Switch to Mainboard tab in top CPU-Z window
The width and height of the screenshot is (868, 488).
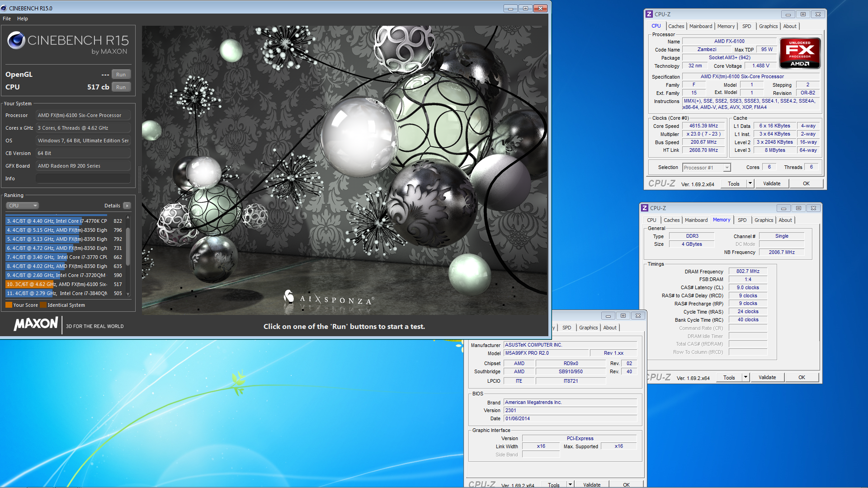pos(700,26)
